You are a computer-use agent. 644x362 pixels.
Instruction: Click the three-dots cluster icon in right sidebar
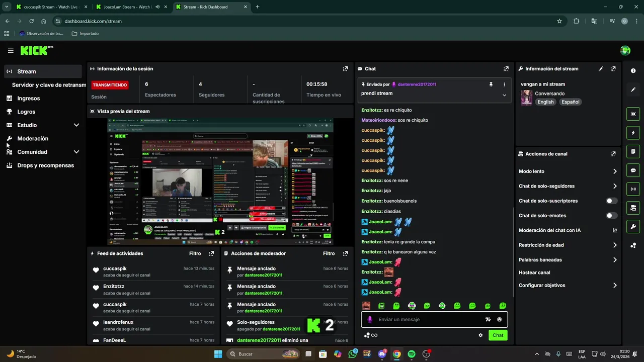[633, 245]
